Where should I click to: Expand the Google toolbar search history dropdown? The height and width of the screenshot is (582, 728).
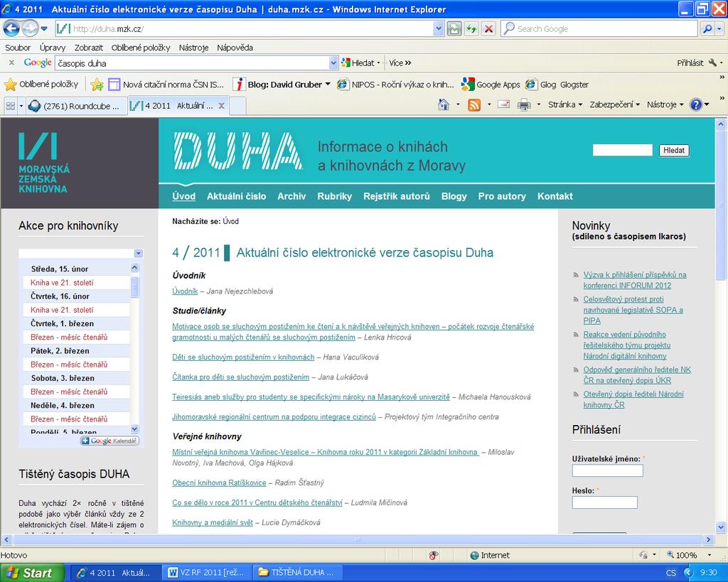tap(333, 63)
